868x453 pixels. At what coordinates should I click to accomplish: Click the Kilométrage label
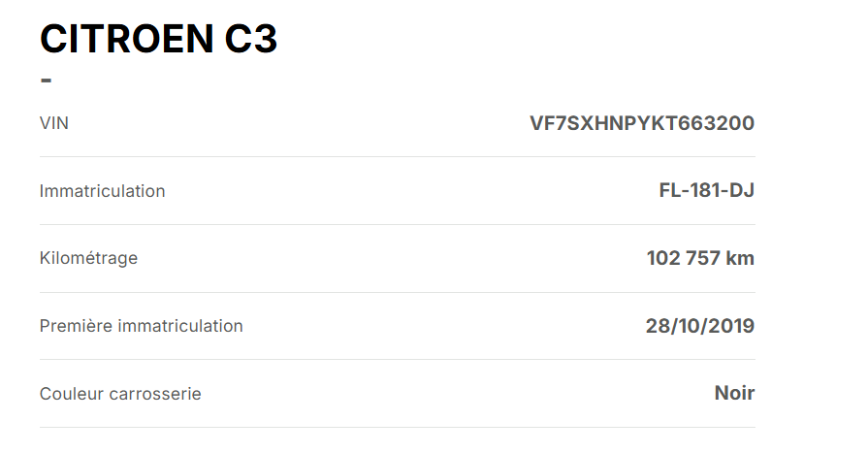88,258
